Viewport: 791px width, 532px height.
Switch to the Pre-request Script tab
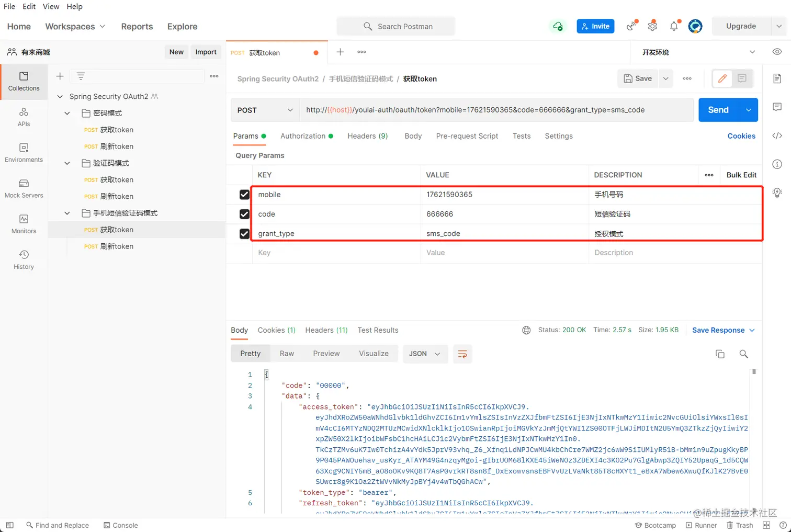point(467,136)
